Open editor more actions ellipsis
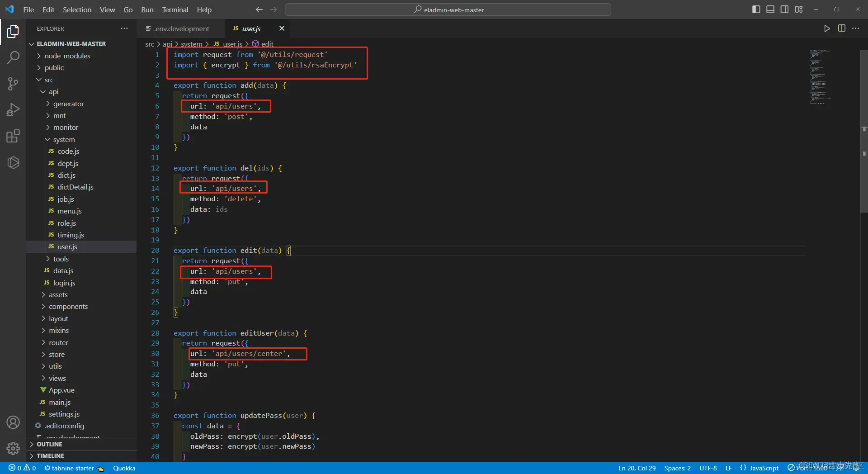This screenshot has height=474, width=868. pos(856,28)
